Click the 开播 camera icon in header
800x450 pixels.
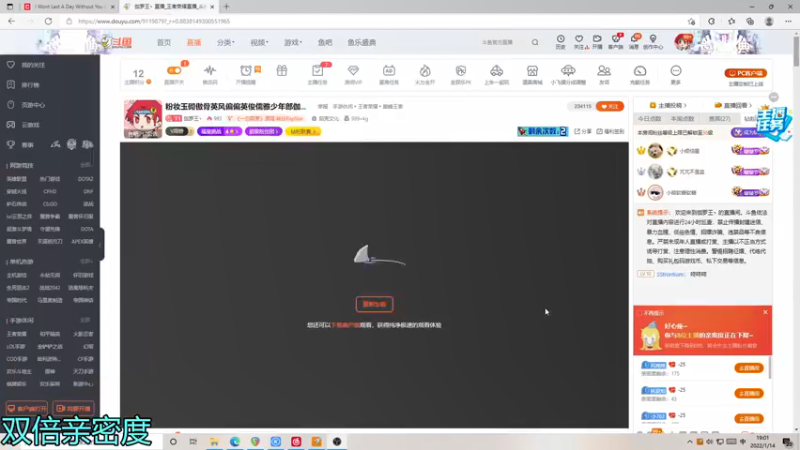tap(597, 39)
